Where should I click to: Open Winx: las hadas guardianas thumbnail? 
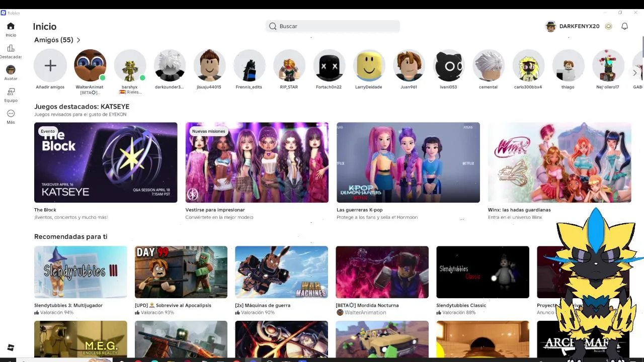[559, 162]
